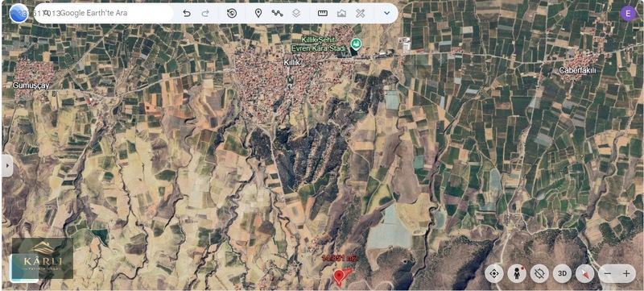This screenshot has height=291, width=644.
Task: Click the layers stack icon
Action: pos(296,13)
